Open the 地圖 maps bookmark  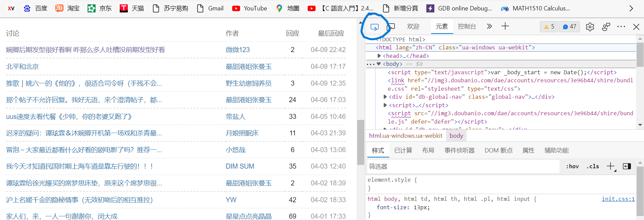click(287, 8)
